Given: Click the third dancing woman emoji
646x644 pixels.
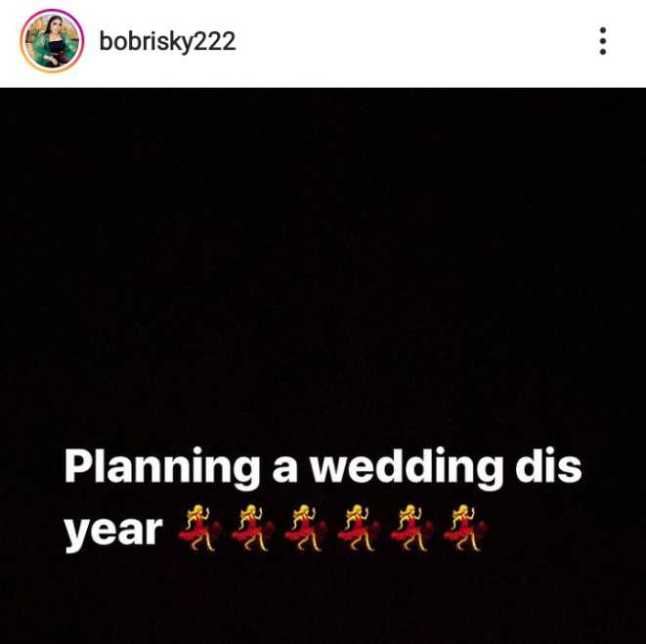Looking at the screenshot, I should pos(306,529).
